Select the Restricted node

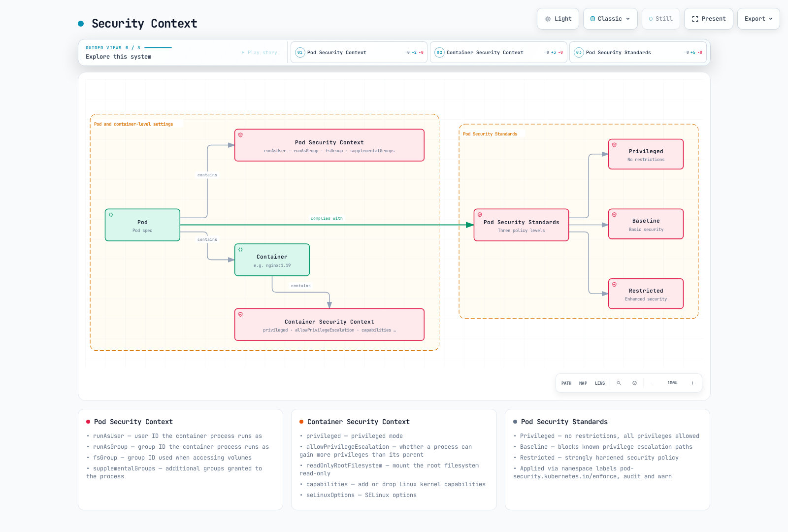646,294
